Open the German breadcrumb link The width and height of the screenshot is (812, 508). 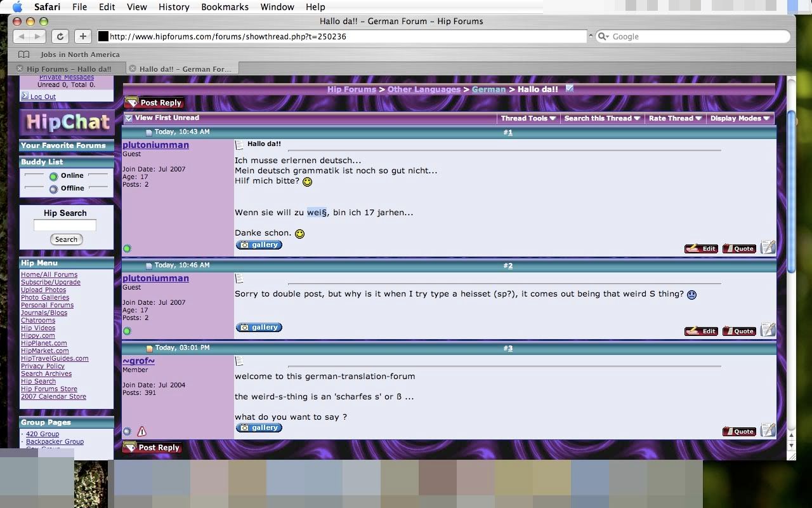(488, 90)
